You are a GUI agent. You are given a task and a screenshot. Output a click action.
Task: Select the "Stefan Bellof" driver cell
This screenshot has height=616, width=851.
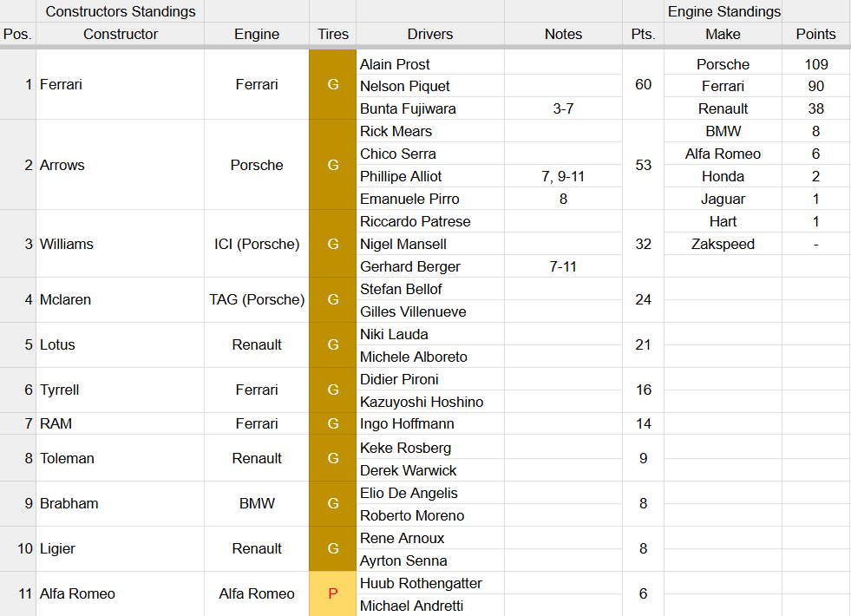coord(430,289)
